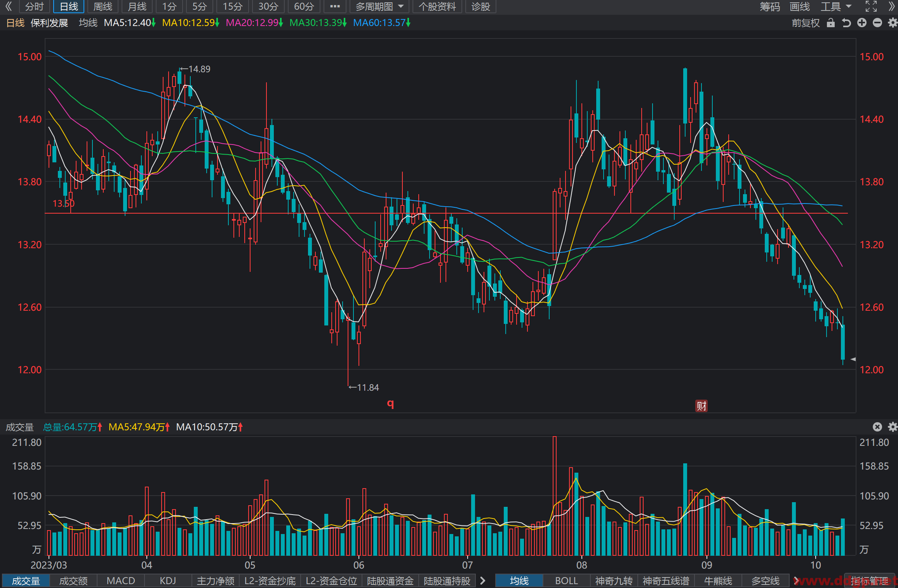Viewport: 898px width, 588px height.
Task: Click the 诊股 stock diagnosis button
Action: coord(480,7)
